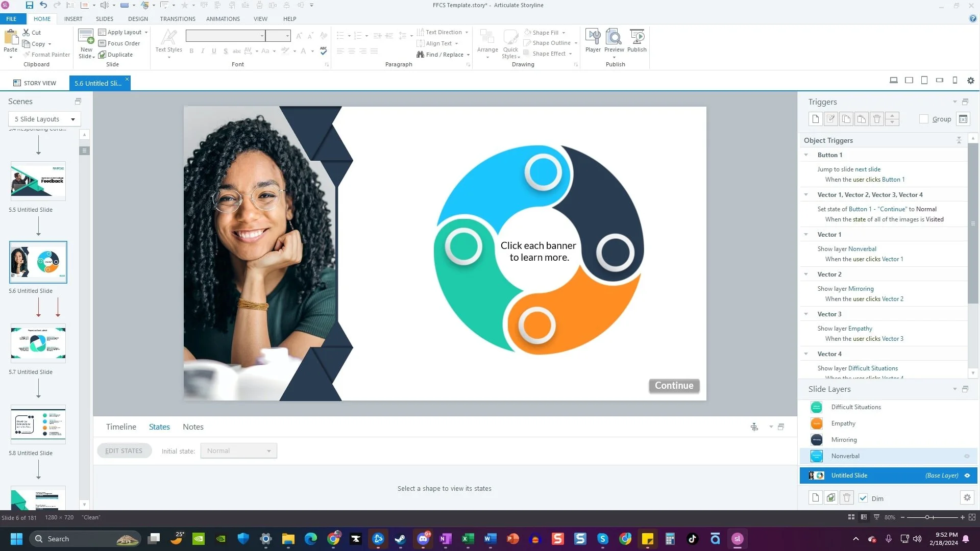This screenshot has height=551, width=980.
Task: Toggle the Dim checkbox
Action: tap(863, 498)
